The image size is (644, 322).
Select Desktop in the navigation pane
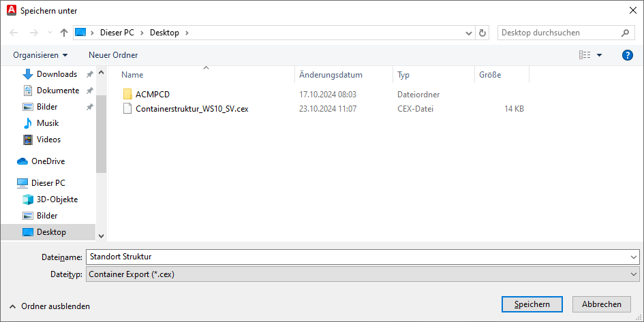pyautogui.click(x=48, y=232)
